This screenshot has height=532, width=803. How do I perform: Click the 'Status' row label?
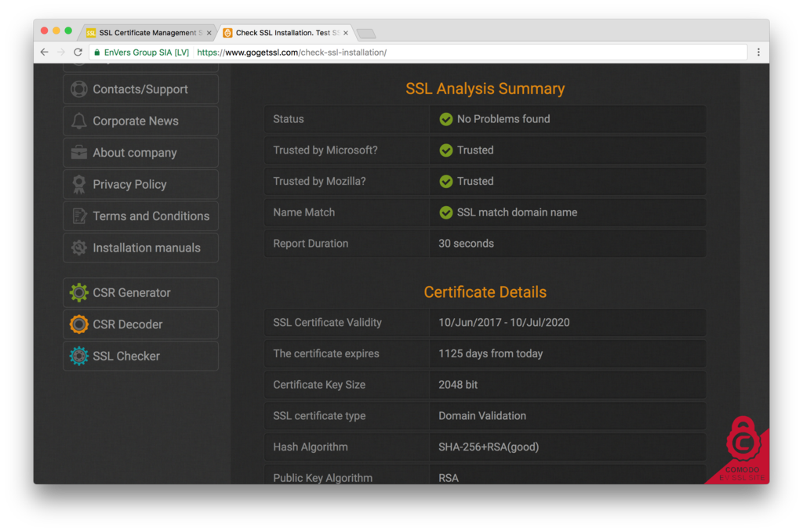point(289,119)
